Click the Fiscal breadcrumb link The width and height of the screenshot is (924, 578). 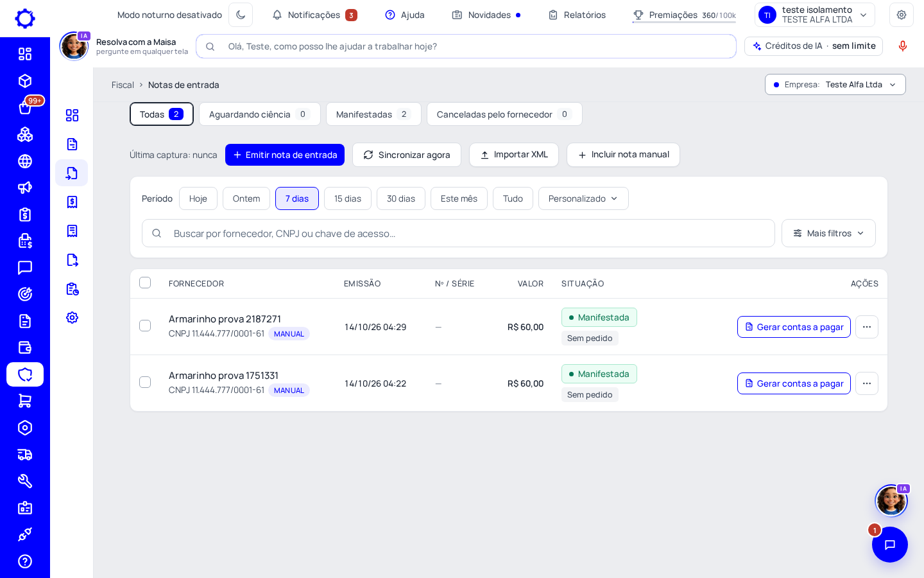coord(123,85)
